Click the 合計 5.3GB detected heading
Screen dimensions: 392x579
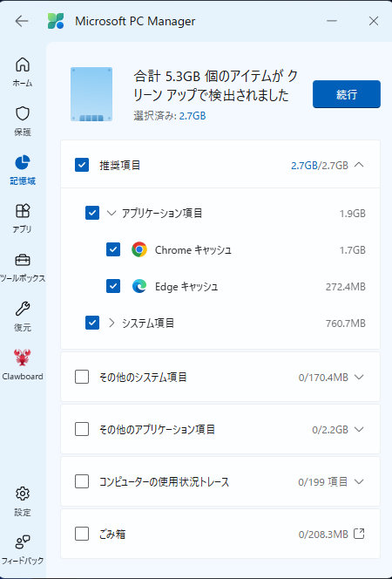point(216,85)
